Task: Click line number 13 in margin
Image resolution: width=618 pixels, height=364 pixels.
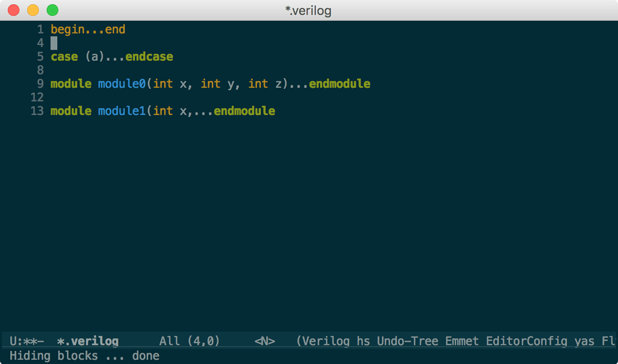Action: (37, 111)
